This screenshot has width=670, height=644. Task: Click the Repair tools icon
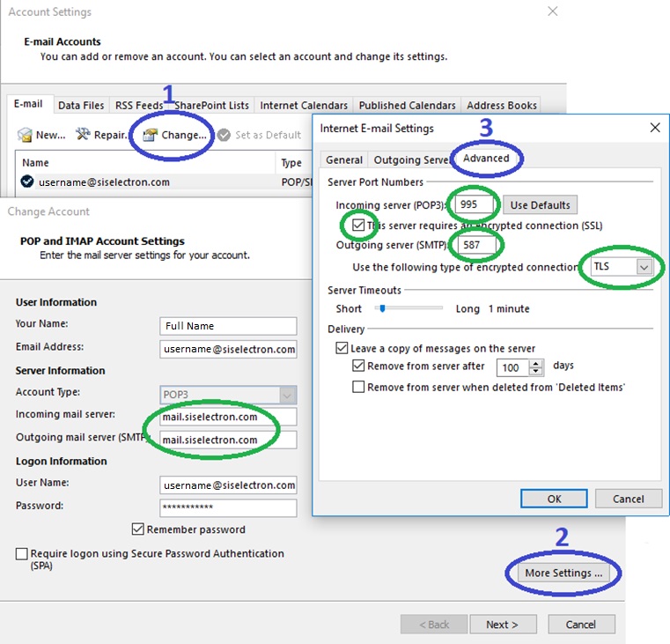click(x=83, y=134)
